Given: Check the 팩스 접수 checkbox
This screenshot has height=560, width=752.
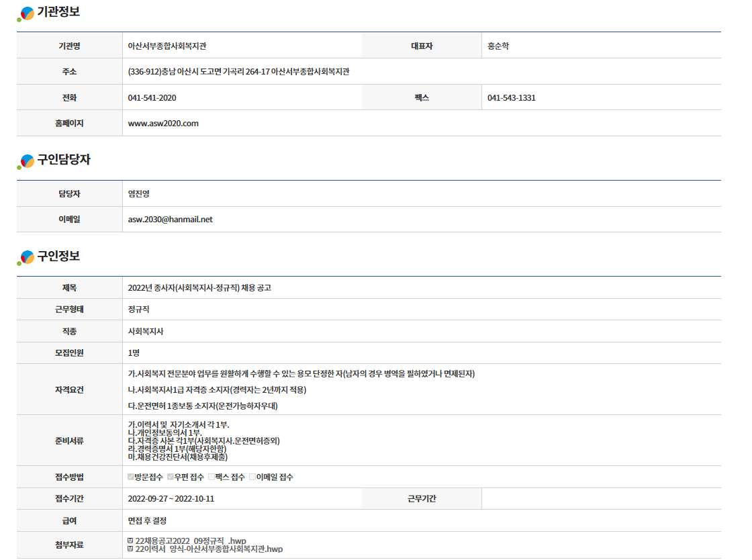Looking at the screenshot, I should 211,477.
